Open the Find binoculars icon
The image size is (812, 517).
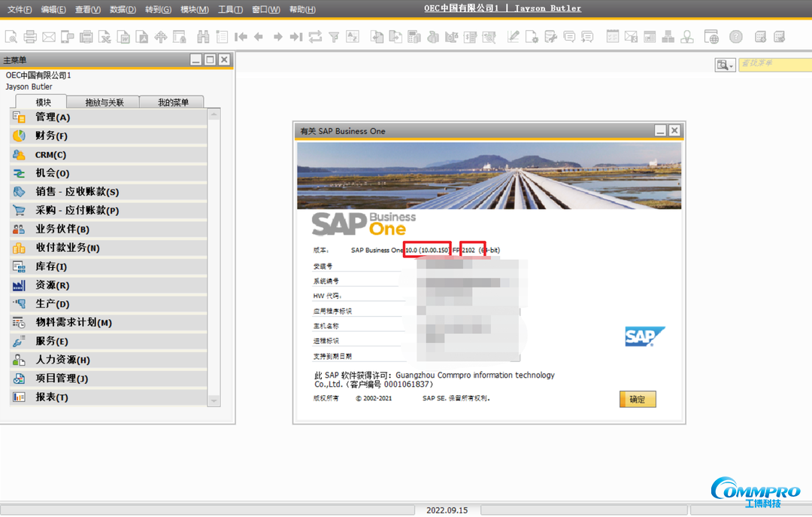(203, 36)
